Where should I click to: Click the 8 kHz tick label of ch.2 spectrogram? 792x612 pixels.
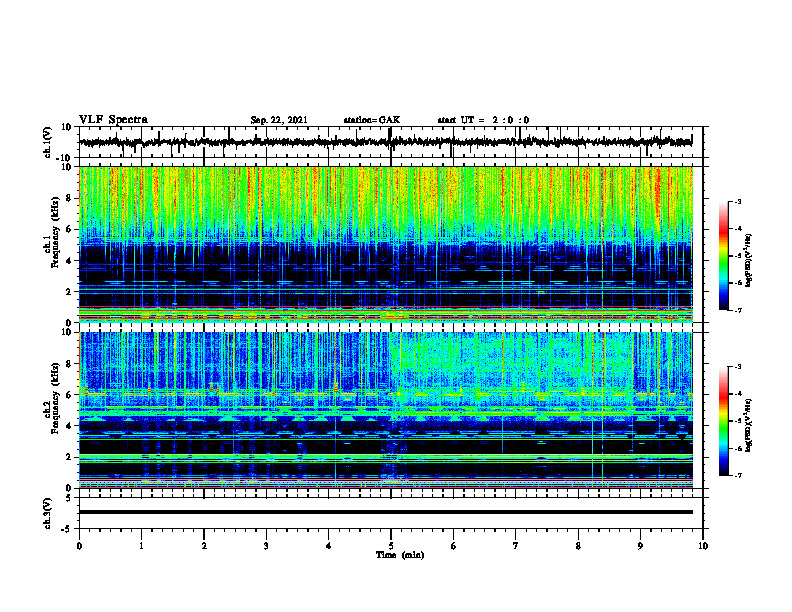pyautogui.click(x=69, y=364)
